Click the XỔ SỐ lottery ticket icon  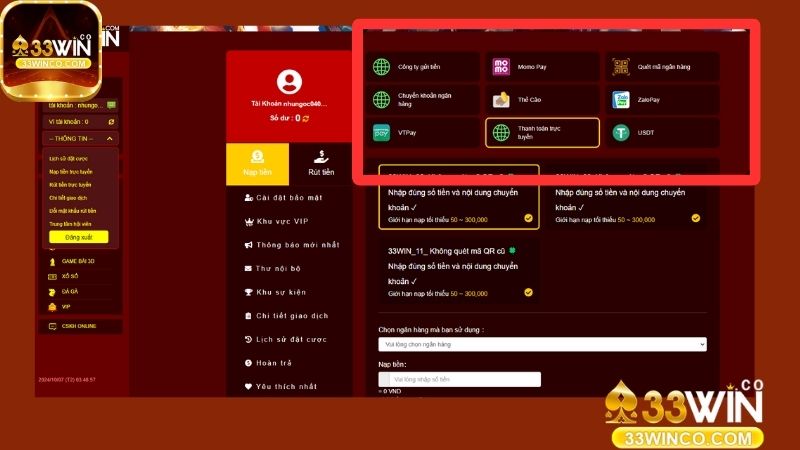click(52, 277)
